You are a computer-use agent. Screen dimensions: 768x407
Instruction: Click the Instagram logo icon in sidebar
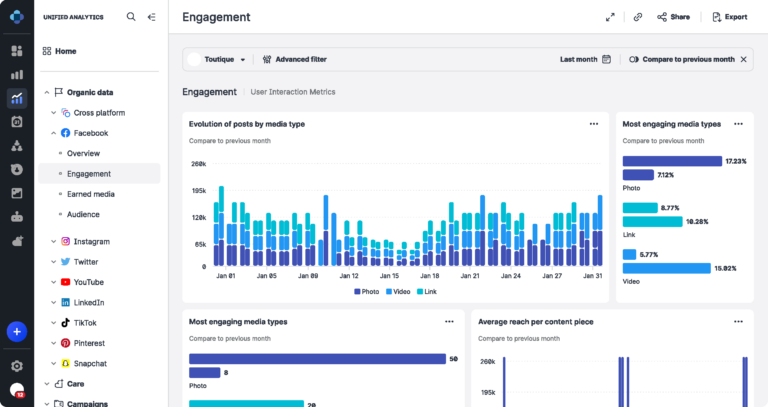65,241
